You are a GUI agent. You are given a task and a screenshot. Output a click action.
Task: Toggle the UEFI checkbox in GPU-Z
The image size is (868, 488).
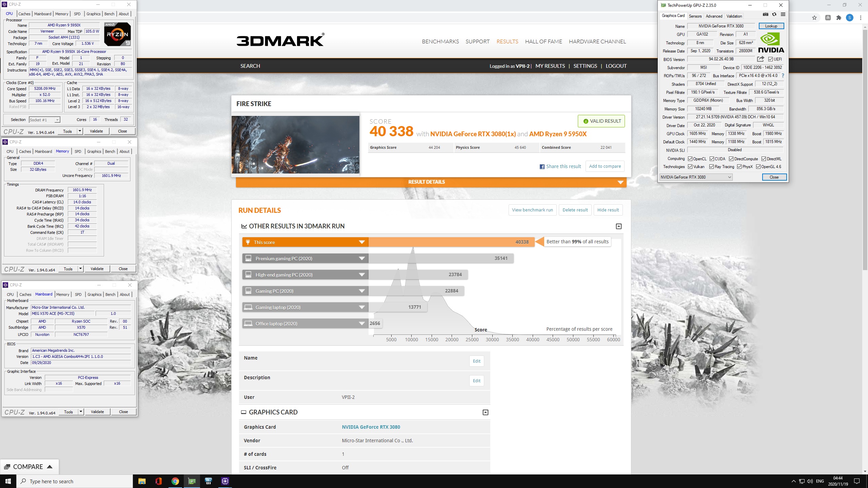pyautogui.click(x=770, y=59)
